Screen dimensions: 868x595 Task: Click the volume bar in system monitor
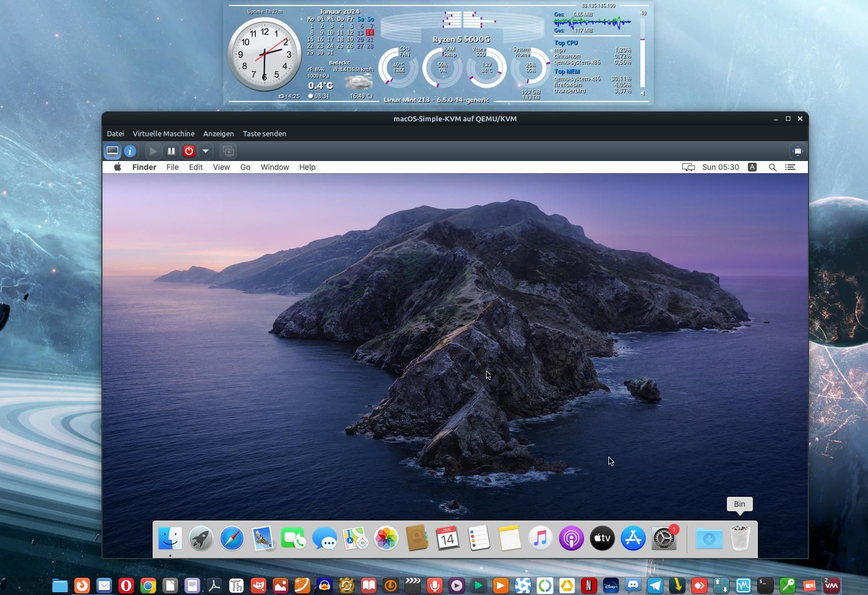click(x=642, y=54)
